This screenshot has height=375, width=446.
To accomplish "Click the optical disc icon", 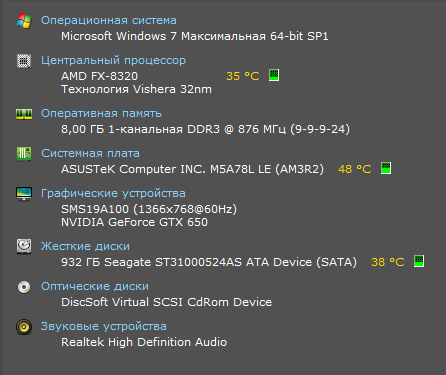I will tap(24, 287).
